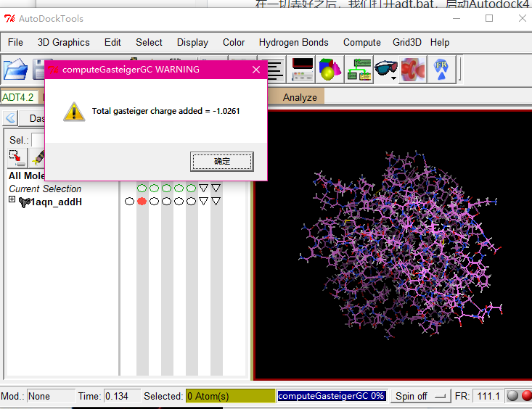
Task: Toggle first green circle in Current Selection row
Action: (142, 189)
